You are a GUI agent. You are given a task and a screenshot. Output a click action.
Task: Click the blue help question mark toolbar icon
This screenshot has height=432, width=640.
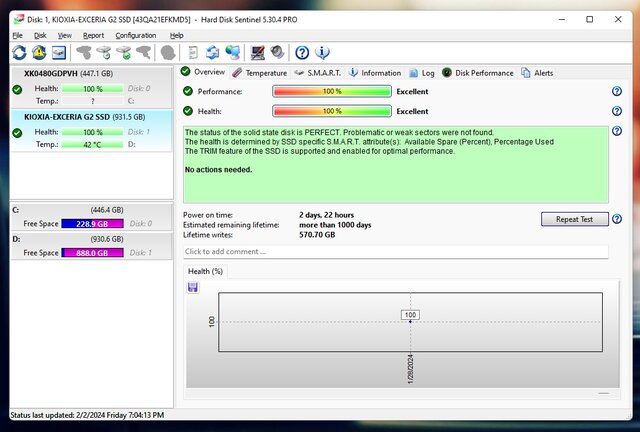[x=300, y=52]
